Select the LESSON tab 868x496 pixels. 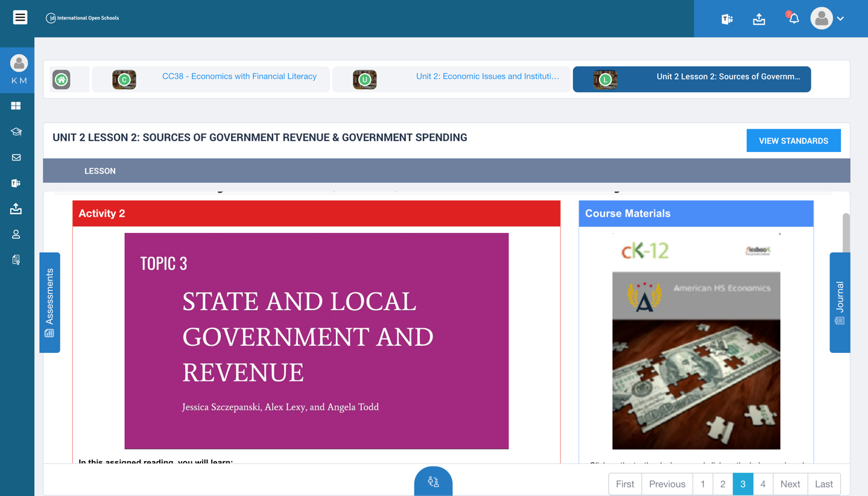[100, 171]
